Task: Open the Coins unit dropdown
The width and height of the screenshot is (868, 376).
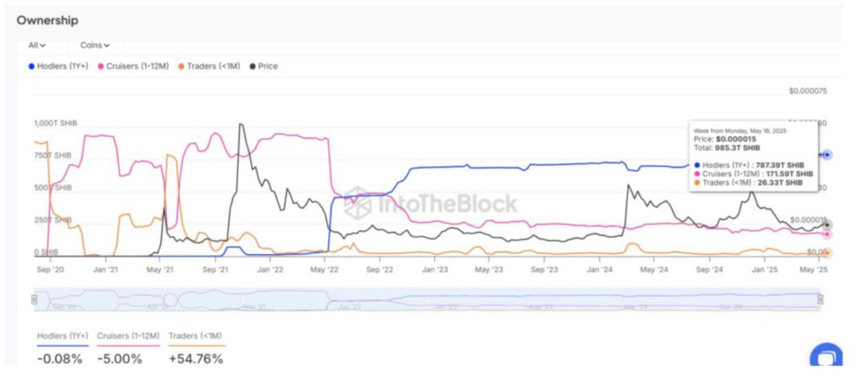Action: 95,45
